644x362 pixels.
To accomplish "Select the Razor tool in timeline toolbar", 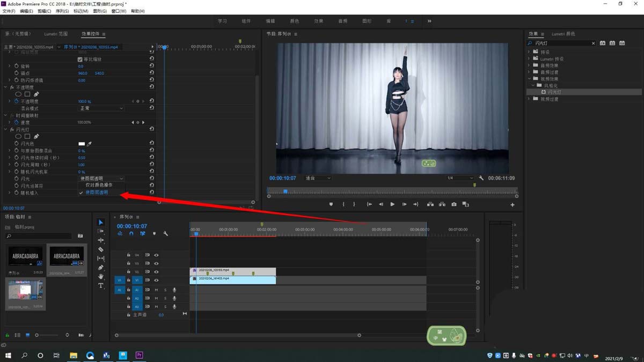I will pos(101,249).
